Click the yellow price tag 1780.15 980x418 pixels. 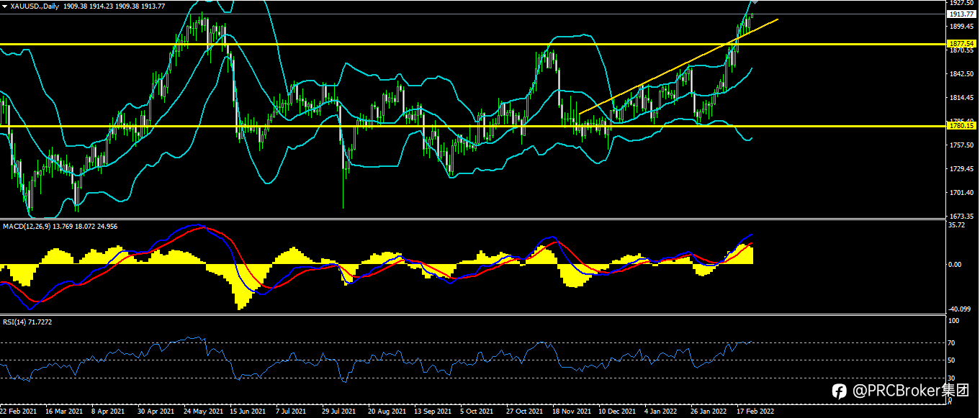(x=963, y=126)
